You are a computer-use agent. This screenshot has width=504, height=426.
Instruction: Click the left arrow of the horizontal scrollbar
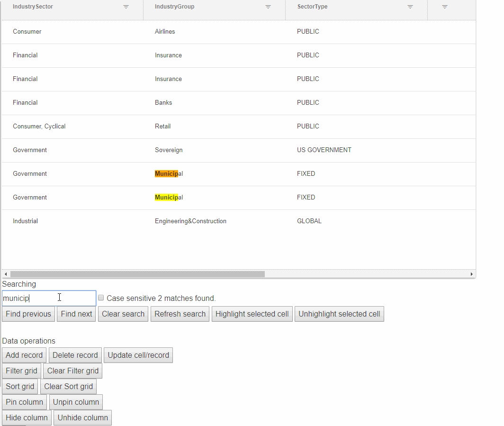click(x=6, y=274)
